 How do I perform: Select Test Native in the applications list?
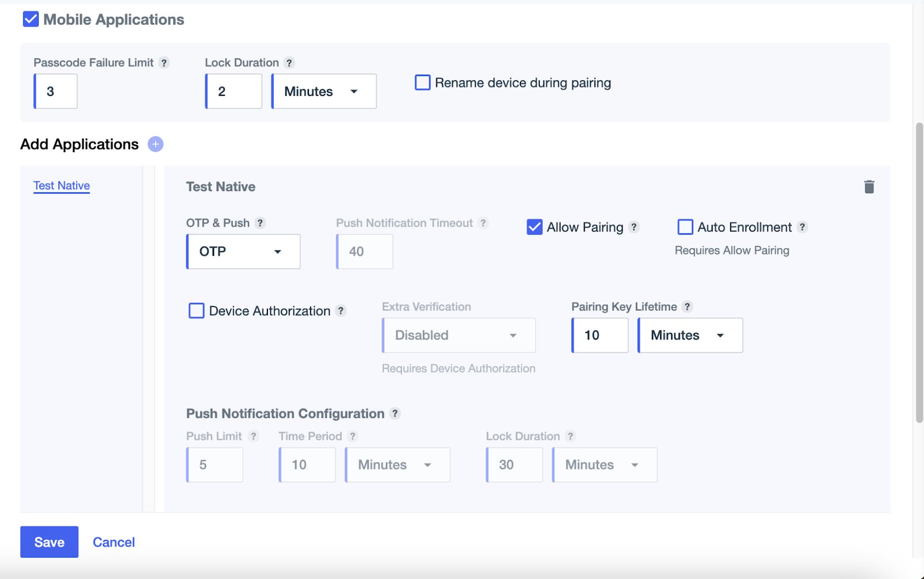[x=62, y=186]
